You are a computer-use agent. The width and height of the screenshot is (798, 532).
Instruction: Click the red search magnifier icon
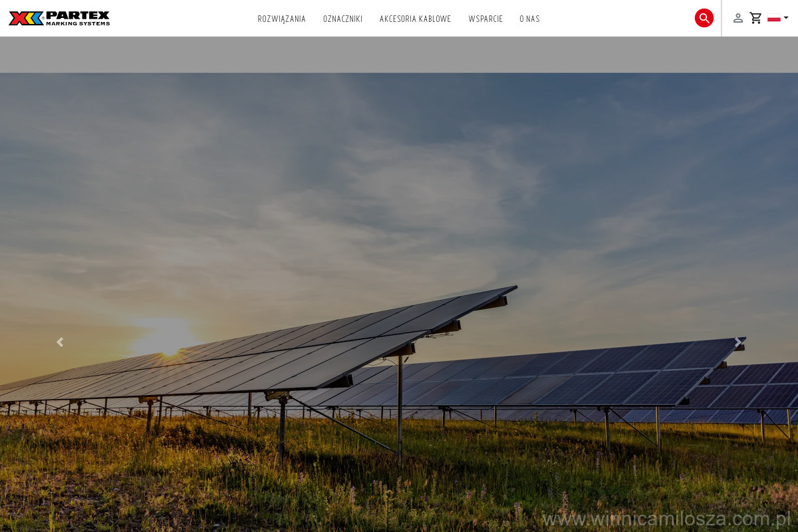coord(704,18)
